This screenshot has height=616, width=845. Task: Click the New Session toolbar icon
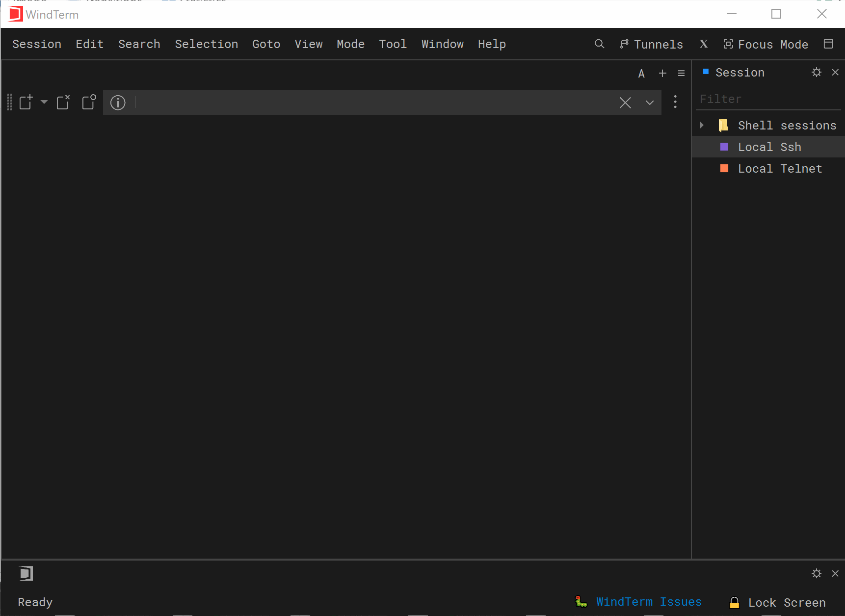(26, 102)
